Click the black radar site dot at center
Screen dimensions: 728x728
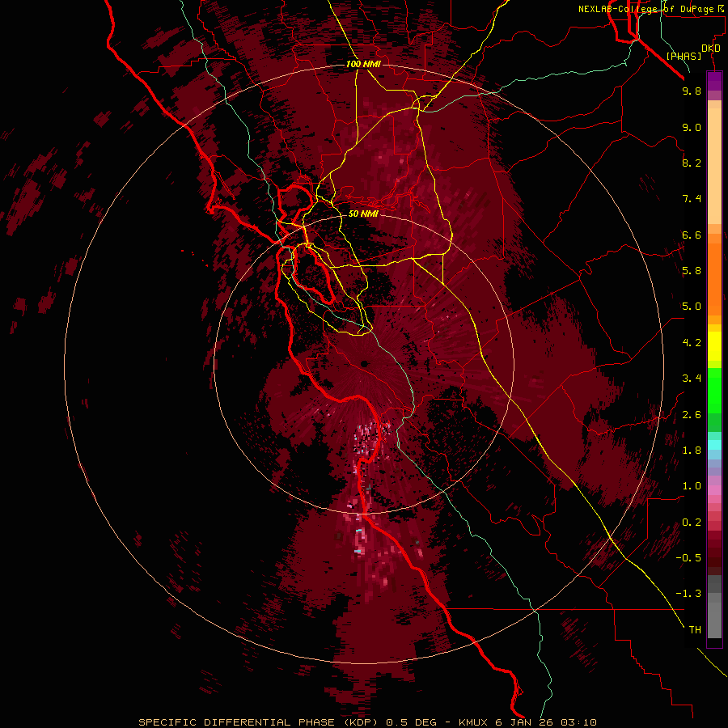coord(365,364)
